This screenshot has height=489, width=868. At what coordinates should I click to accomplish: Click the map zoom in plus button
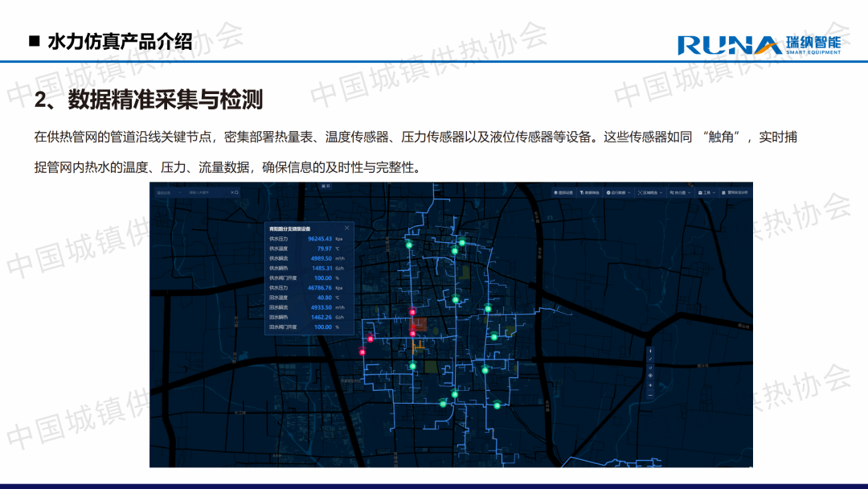[650, 385]
